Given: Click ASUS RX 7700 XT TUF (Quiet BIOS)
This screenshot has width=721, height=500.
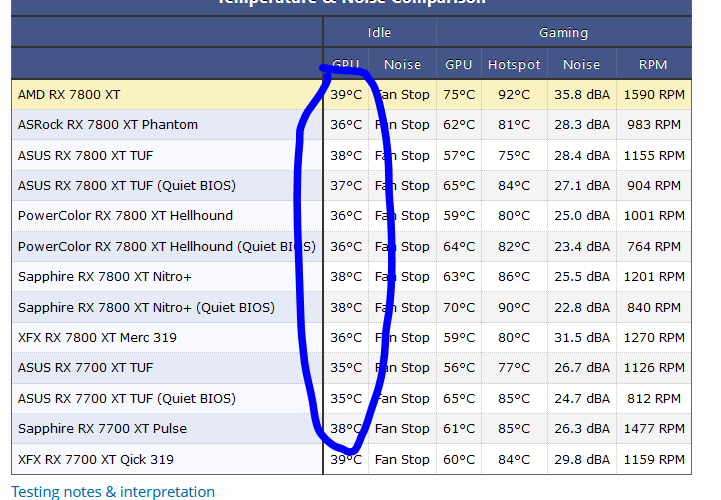Looking at the screenshot, I should tap(127, 398).
